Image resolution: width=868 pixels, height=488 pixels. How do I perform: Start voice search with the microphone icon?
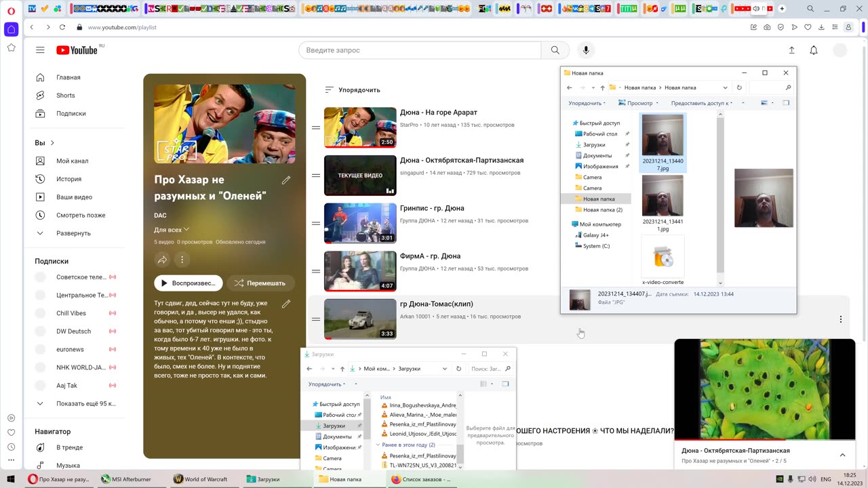(586, 50)
